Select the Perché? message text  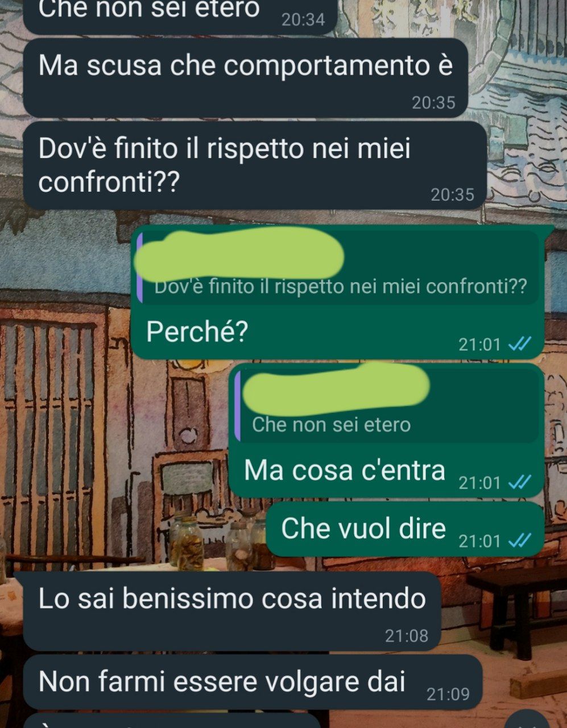point(197,332)
